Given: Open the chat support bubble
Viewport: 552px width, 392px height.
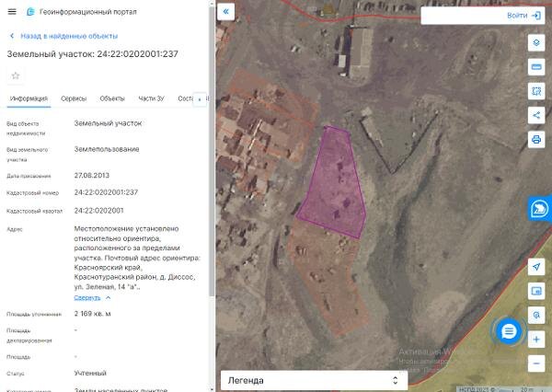Looking at the screenshot, I should point(509,331).
